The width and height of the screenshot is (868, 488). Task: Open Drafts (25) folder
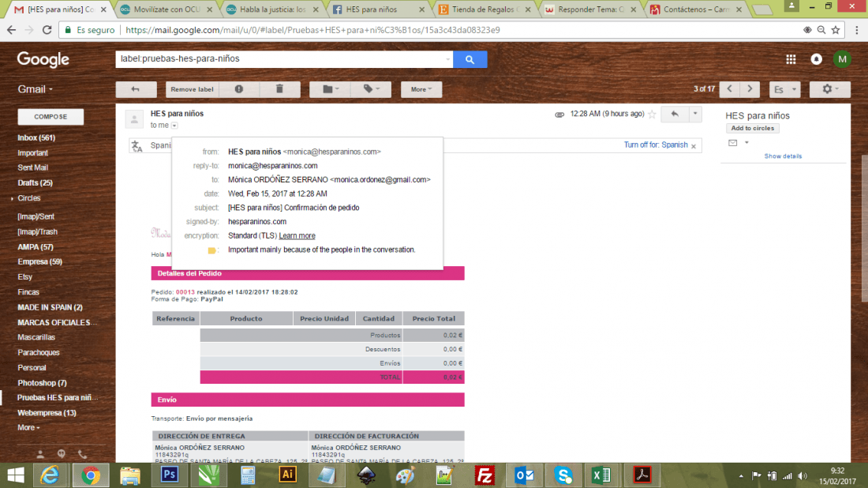pos(35,182)
